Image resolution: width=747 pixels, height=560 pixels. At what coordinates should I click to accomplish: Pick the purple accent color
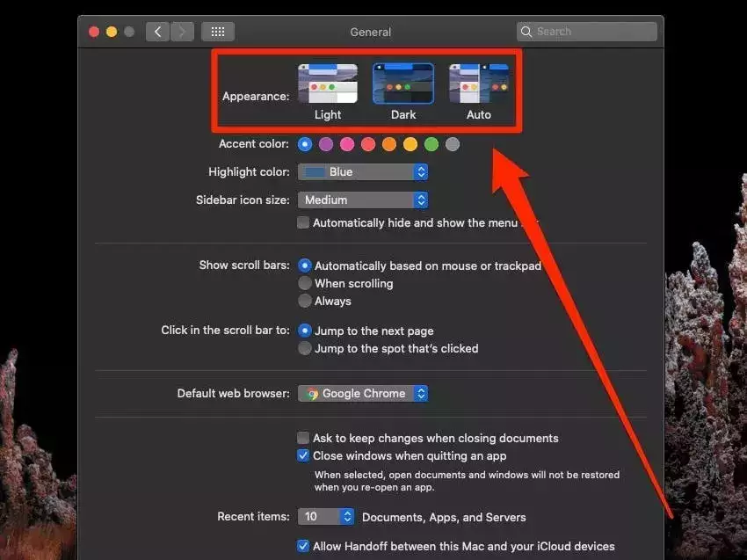[326, 144]
